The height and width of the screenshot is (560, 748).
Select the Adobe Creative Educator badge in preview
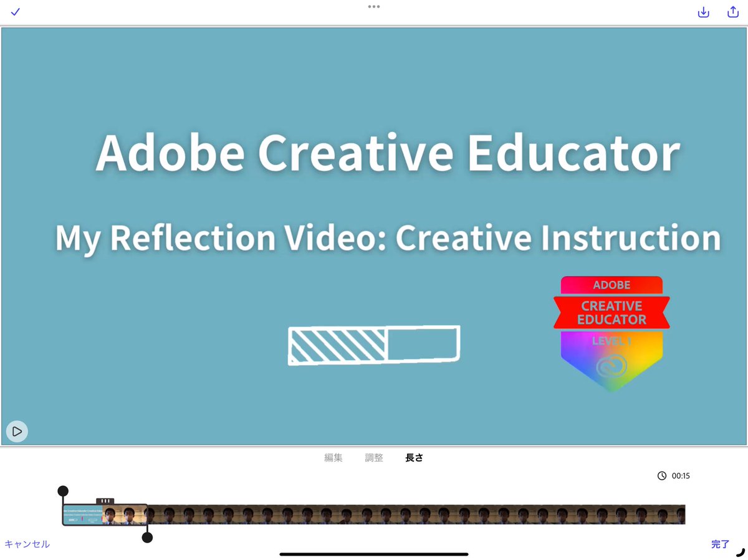611,331
